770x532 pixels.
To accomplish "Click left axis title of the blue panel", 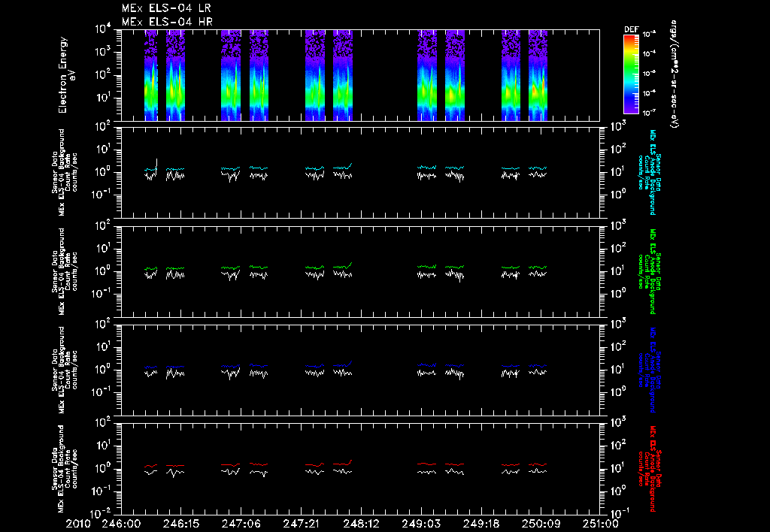I will [x=65, y=370].
